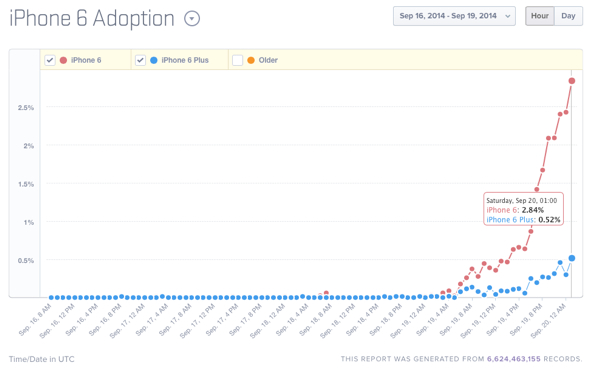Uncheck the iPhone 6 series checkbox
590x370 pixels.
click(x=50, y=60)
